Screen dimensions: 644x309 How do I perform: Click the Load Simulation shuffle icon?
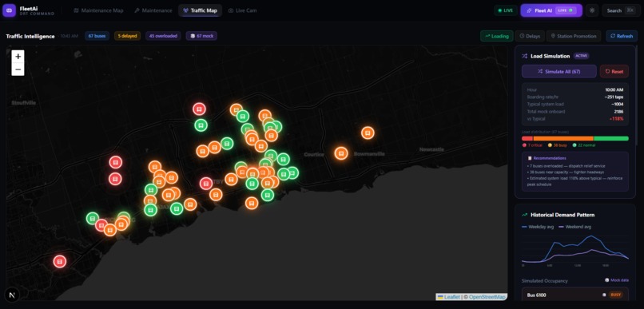[x=524, y=56]
